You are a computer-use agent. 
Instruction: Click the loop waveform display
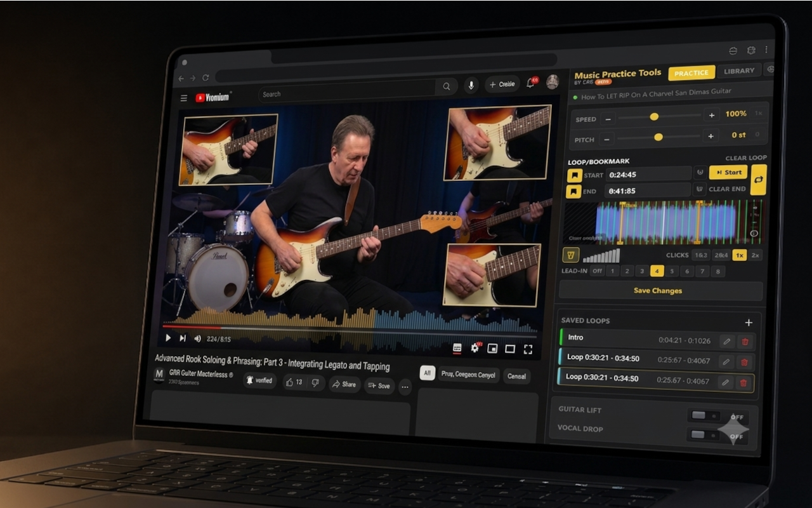pyautogui.click(x=664, y=223)
